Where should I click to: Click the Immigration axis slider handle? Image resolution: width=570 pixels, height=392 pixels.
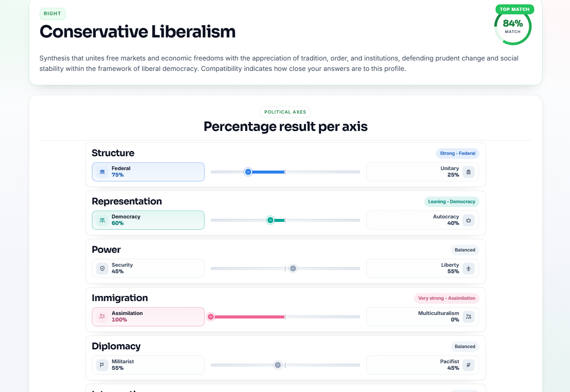pyautogui.click(x=211, y=317)
